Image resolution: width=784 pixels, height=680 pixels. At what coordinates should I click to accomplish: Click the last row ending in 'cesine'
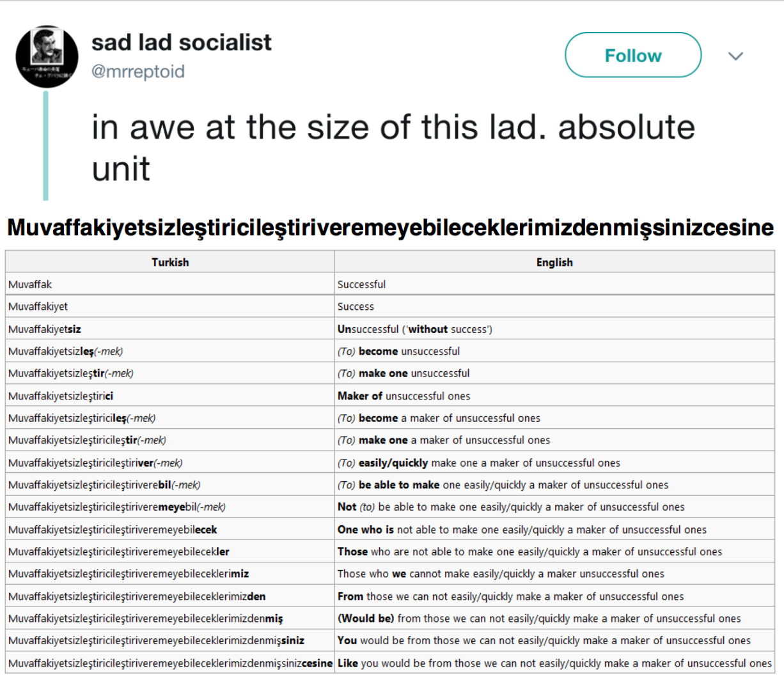click(390, 663)
